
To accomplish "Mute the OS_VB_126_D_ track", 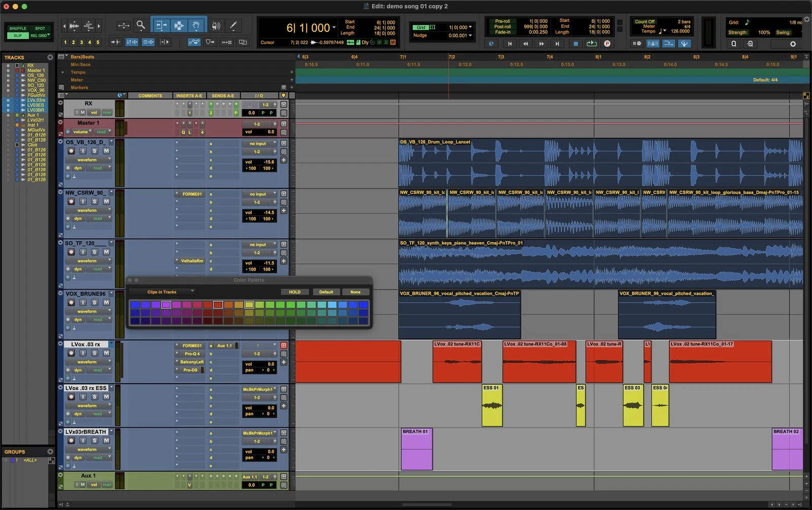I will (x=106, y=151).
